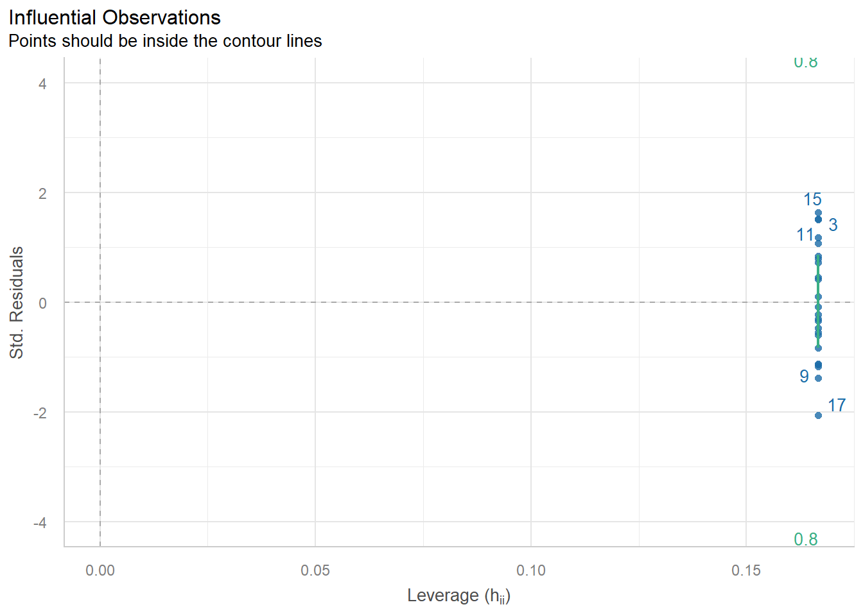
Task: Select the observation label 17
Action: (837, 406)
